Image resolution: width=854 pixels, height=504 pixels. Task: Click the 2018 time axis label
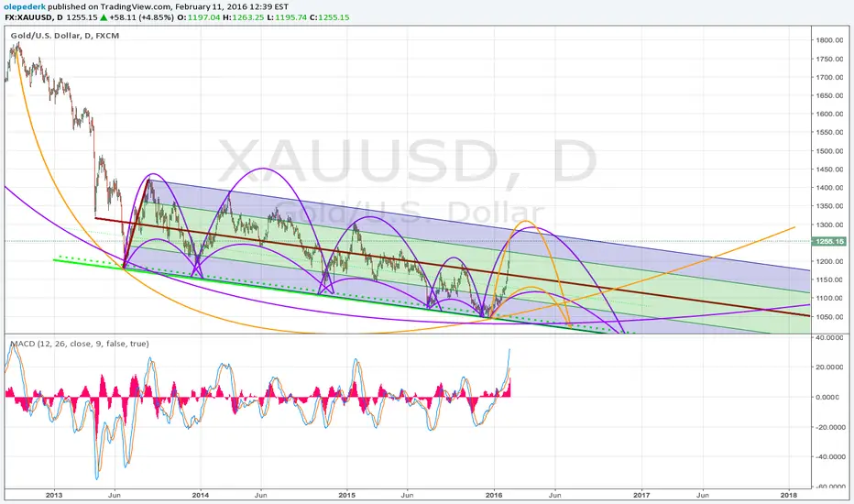789,495
